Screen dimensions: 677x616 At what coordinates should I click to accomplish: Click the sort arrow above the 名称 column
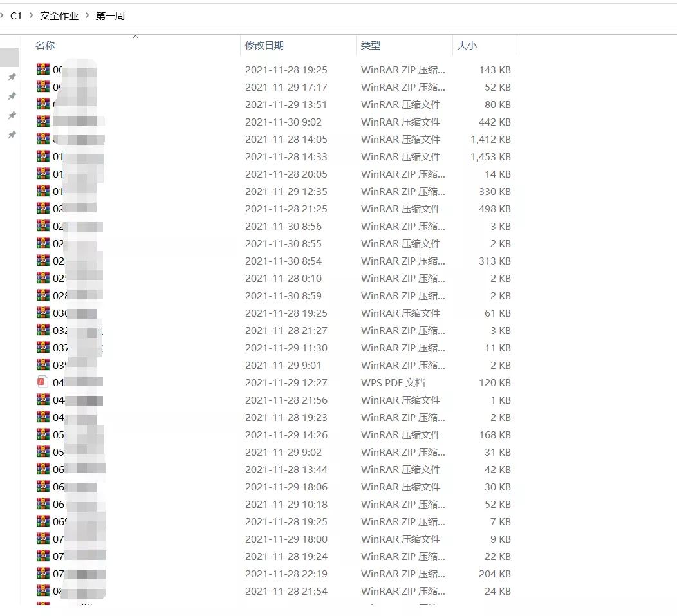pos(135,37)
